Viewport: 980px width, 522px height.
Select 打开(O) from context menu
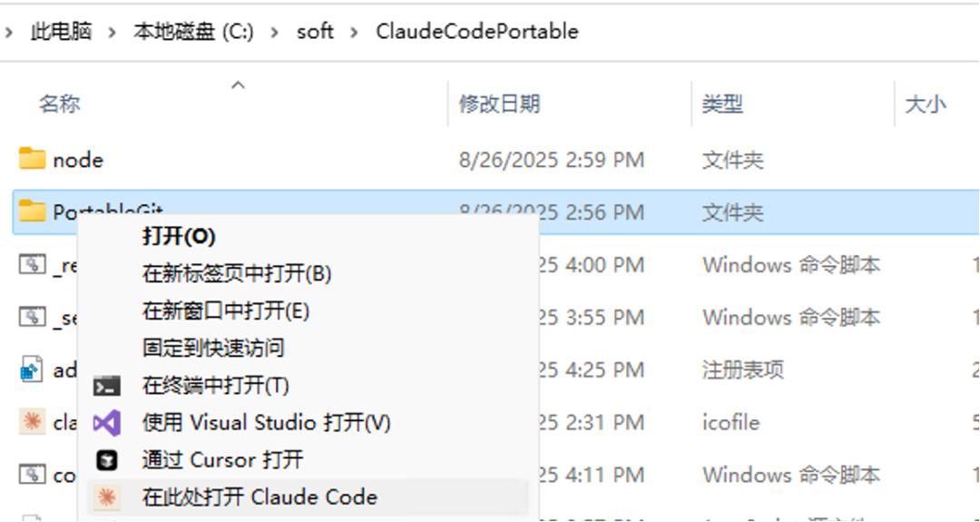pos(179,237)
